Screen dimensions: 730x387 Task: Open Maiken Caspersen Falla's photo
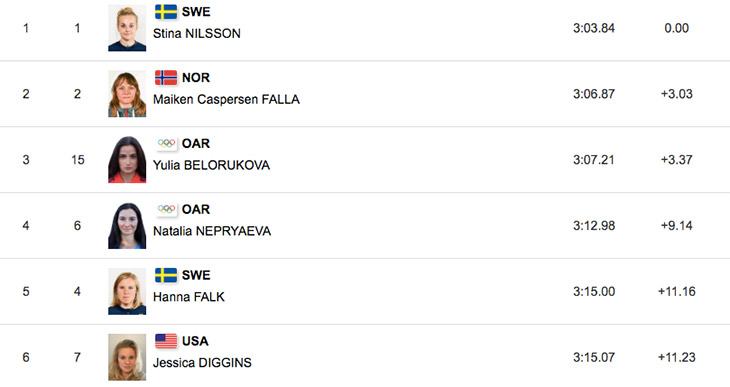coord(127,94)
